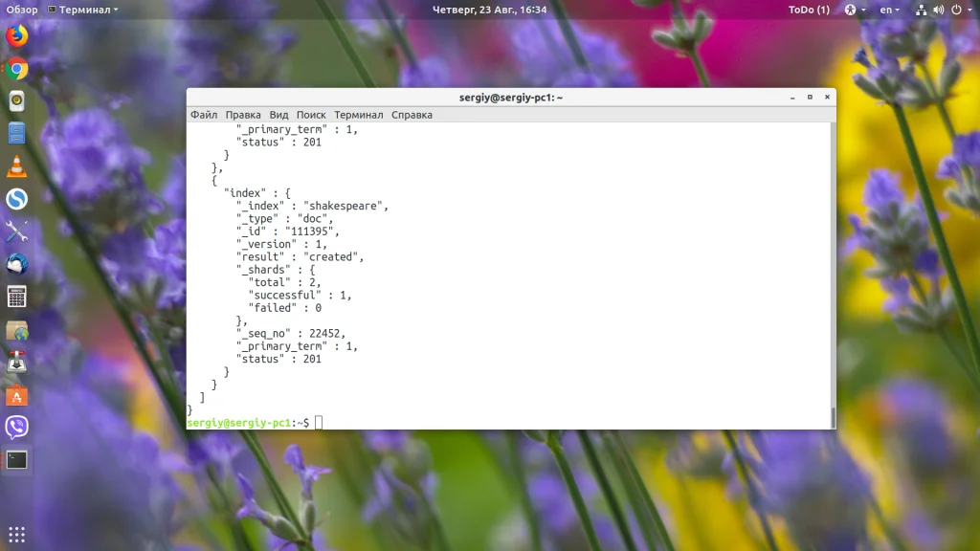
Task: Open the ToDo (1) indicator
Action: tap(809, 10)
